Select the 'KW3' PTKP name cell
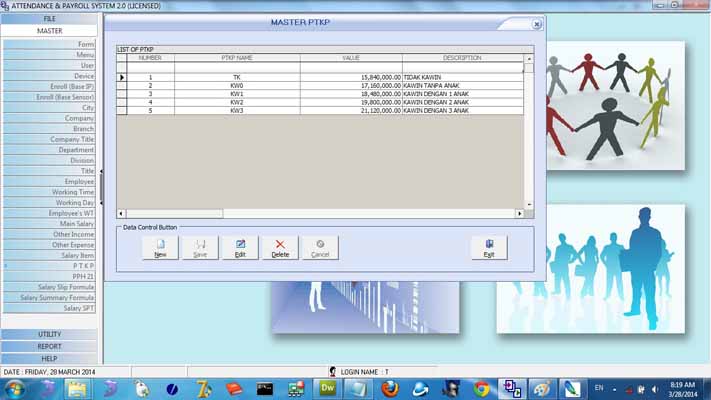Screen dimensions: 711x400 (237, 110)
